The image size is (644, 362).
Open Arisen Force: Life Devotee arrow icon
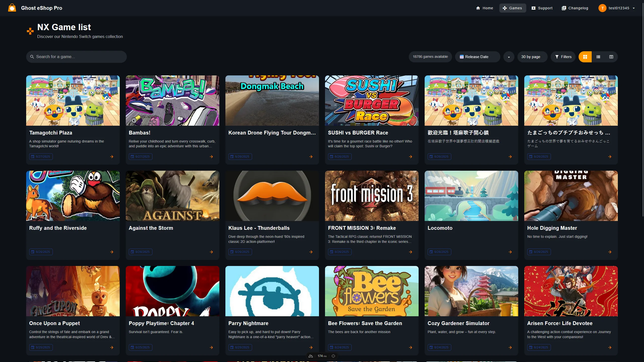coord(610,347)
